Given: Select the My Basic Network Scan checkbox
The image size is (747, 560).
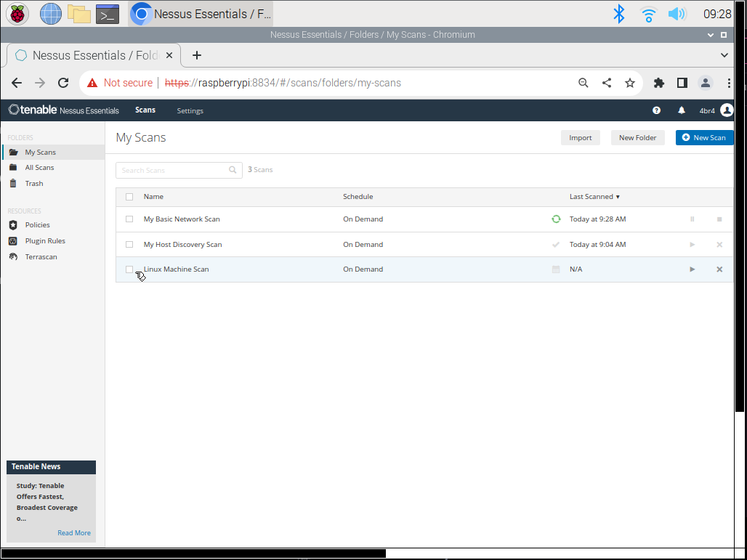Looking at the screenshot, I should click(x=129, y=219).
